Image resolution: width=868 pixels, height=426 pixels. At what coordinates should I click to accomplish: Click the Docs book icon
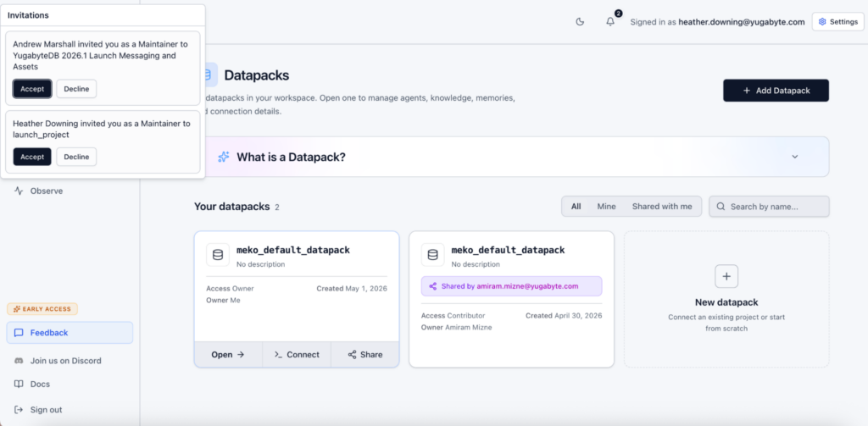[19, 384]
